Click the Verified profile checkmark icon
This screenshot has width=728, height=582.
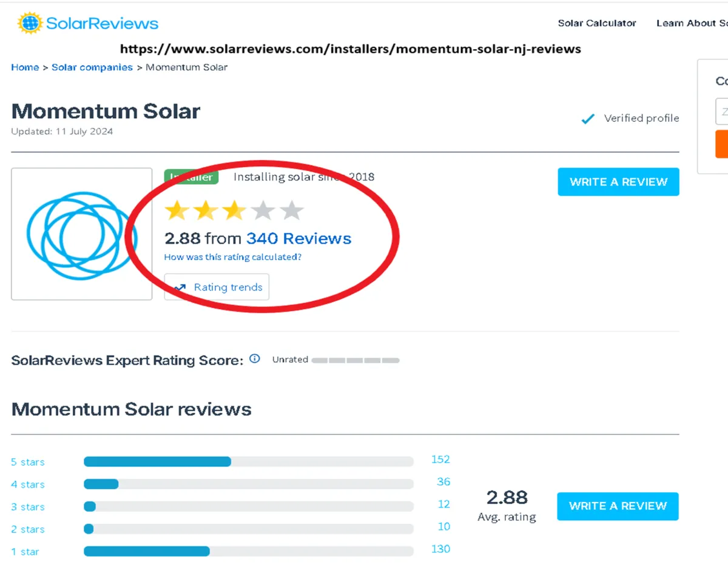pyautogui.click(x=588, y=119)
